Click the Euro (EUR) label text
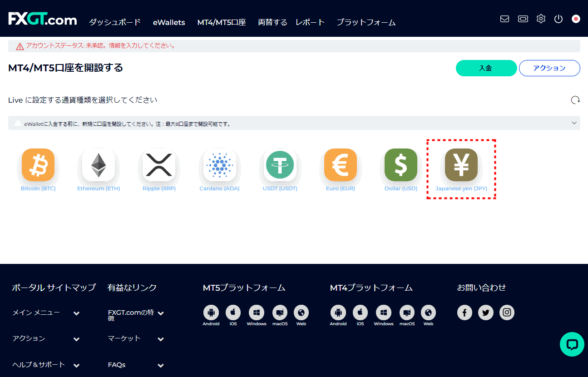Image resolution: width=588 pixels, height=377 pixels. tap(341, 188)
